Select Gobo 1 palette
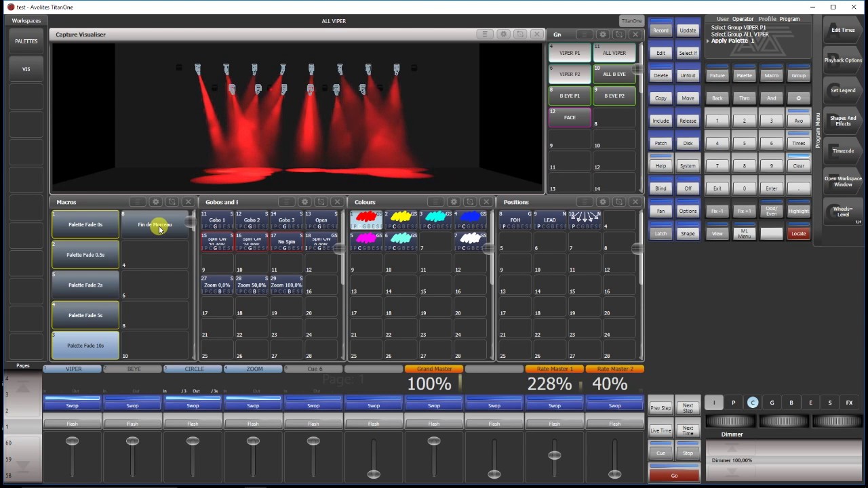Viewport: 868px width, 488px height. point(217,220)
